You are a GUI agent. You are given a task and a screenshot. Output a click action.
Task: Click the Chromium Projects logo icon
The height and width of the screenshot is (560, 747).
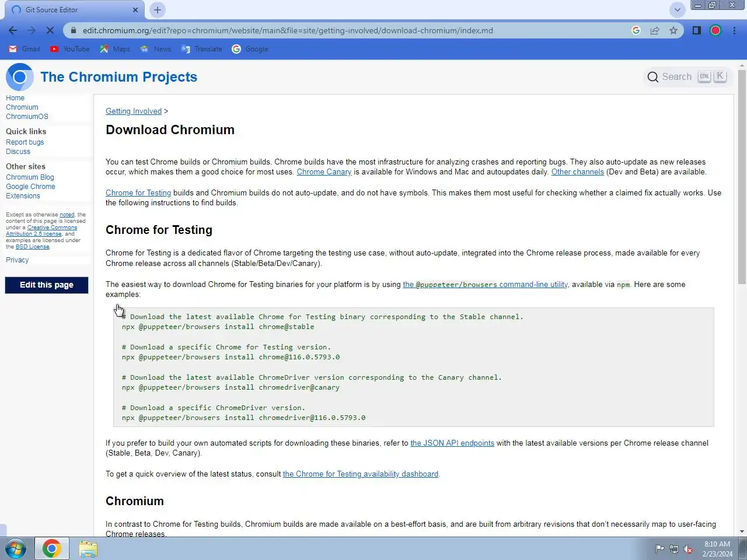pyautogui.click(x=20, y=77)
